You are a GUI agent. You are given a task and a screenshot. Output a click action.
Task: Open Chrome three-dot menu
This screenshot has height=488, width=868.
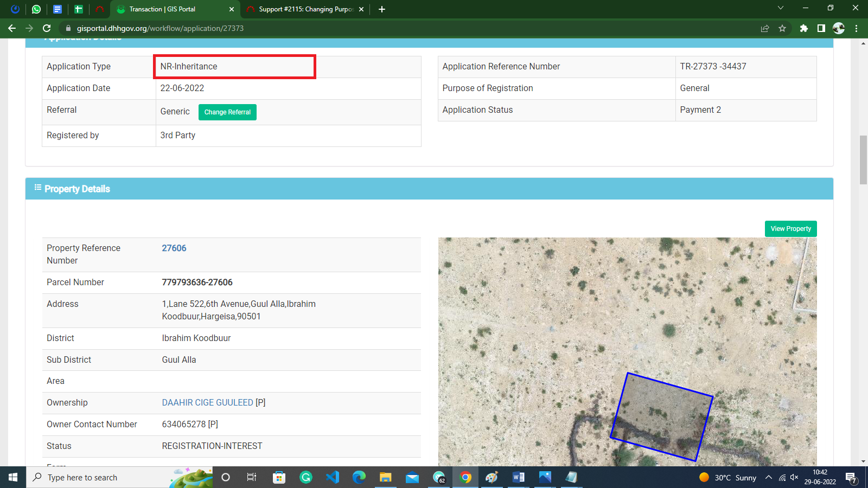[x=857, y=28]
